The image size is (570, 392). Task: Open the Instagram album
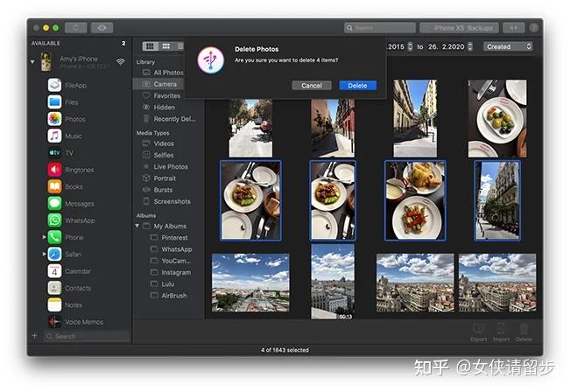click(171, 272)
